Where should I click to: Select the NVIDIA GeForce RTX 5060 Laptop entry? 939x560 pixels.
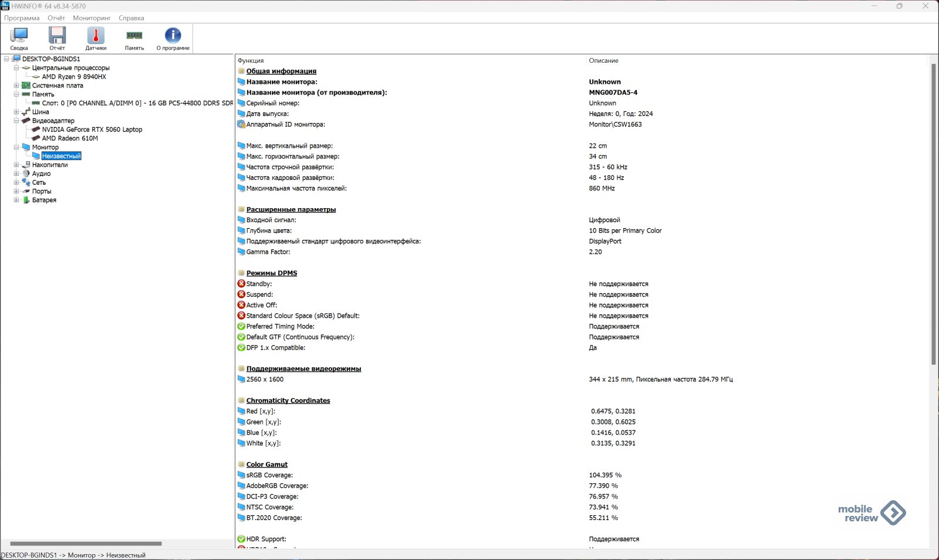(92, 130)
